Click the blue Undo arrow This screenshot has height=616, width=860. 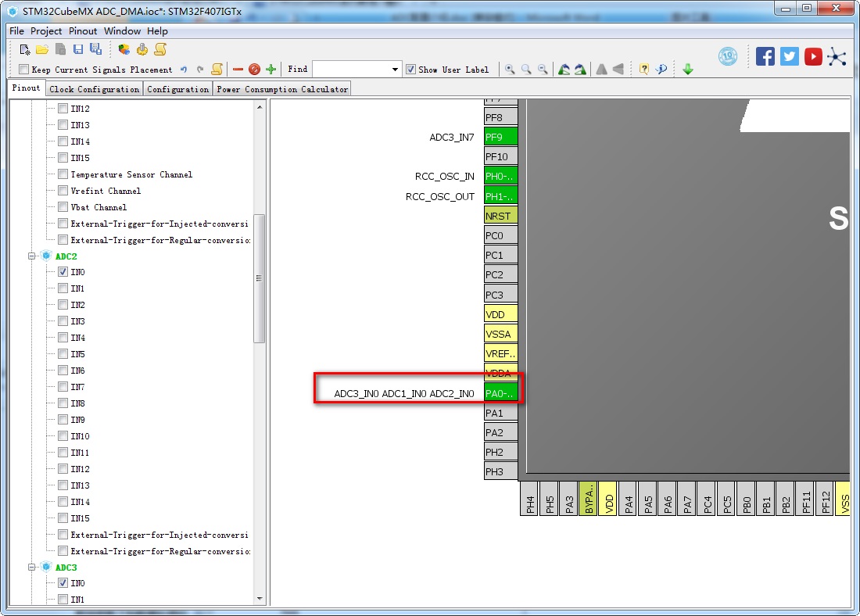pos(184,70)
